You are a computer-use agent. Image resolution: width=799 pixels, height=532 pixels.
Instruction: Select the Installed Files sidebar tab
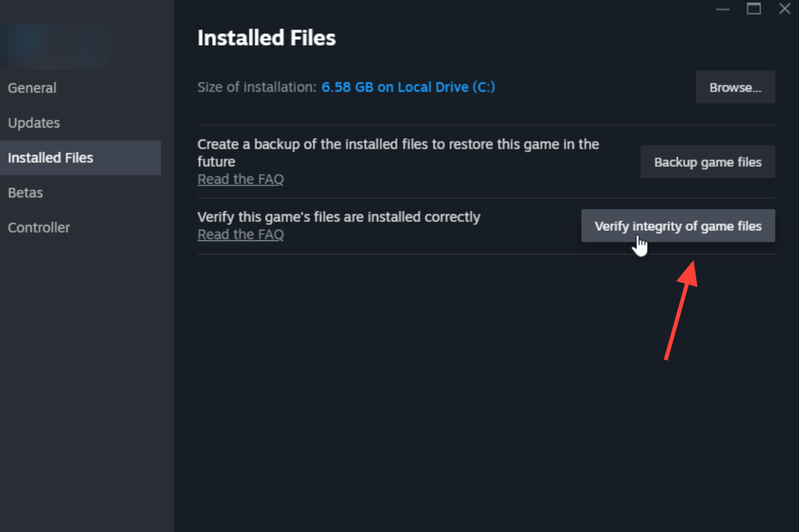point(80,158)
